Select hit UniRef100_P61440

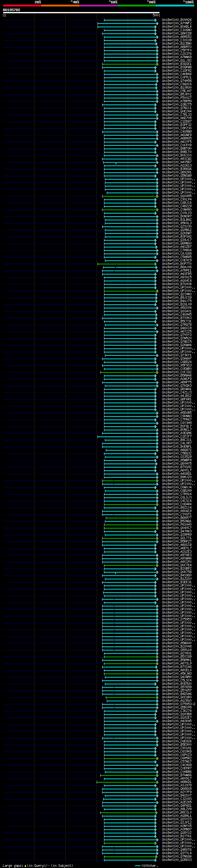coord(176,525)
